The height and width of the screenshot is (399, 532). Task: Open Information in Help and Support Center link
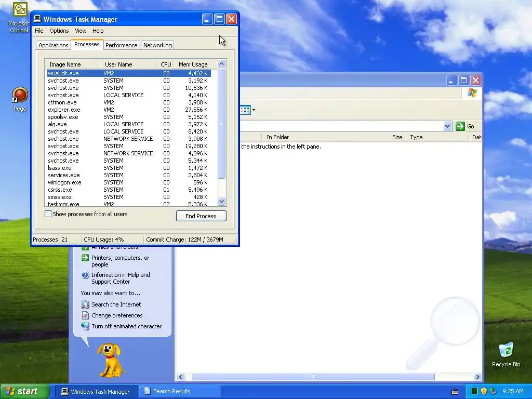(x=121, y=278)
